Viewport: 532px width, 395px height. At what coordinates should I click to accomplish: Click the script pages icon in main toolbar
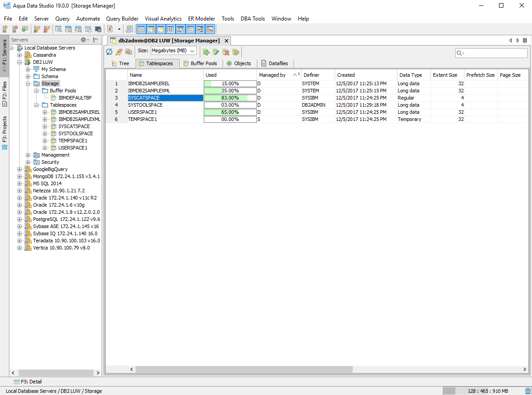(129, 29)
